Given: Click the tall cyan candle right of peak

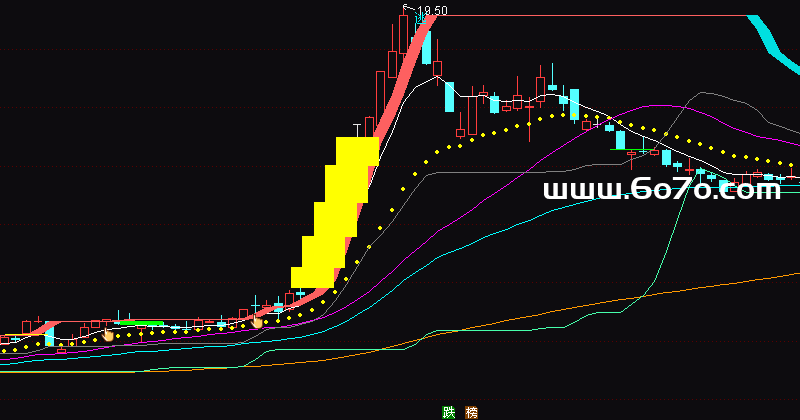Looking at the screenshot, I should [x=426, y=46].
